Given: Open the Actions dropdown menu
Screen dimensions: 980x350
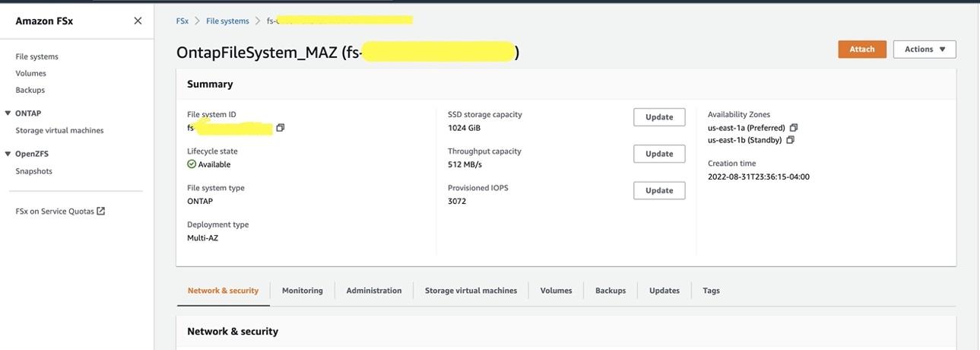Looking at the screenshot, I should [x=924, y=49].
